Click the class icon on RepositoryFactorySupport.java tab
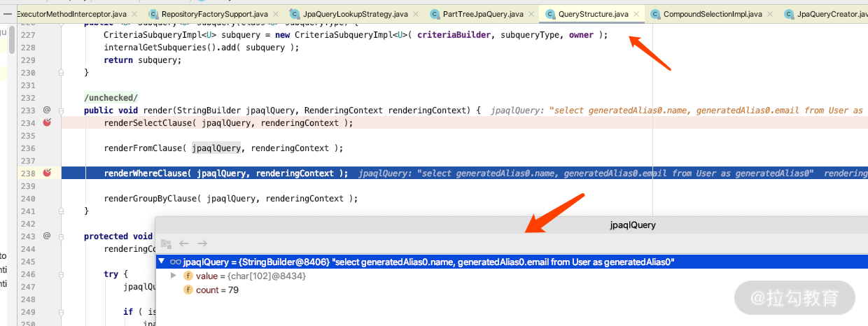Image resolution: width=868 pixels, height=326 pixels. coord(154,14)
